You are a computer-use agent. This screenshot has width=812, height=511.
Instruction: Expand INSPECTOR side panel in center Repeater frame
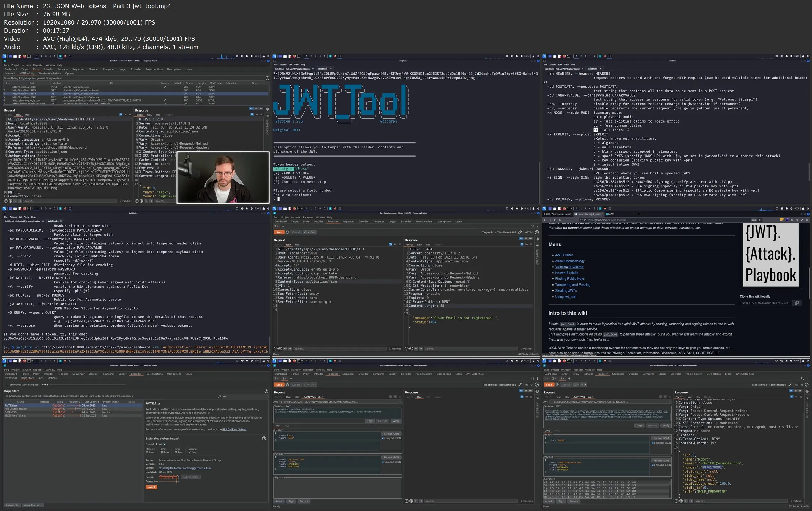click(x=536, y=257)
